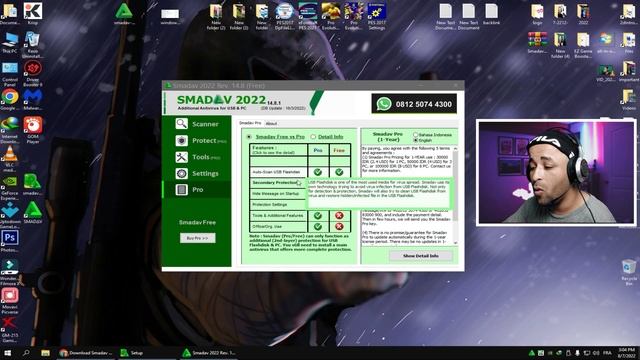Click the taskbar clock and date
640x360 pixels.
tap(627, 353)
